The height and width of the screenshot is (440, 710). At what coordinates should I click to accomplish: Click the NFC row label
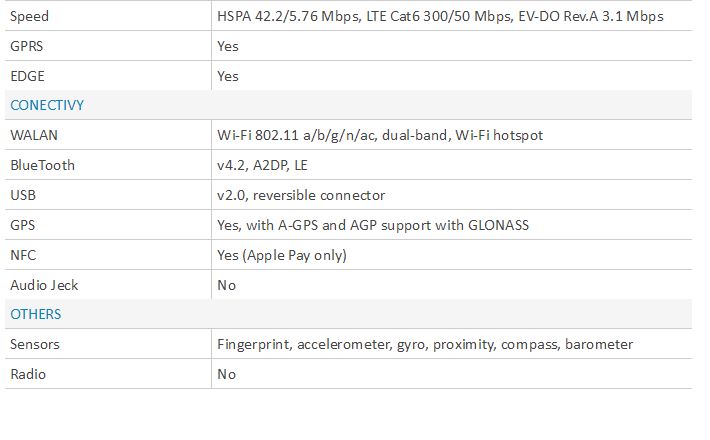click(x=24, y=255)
